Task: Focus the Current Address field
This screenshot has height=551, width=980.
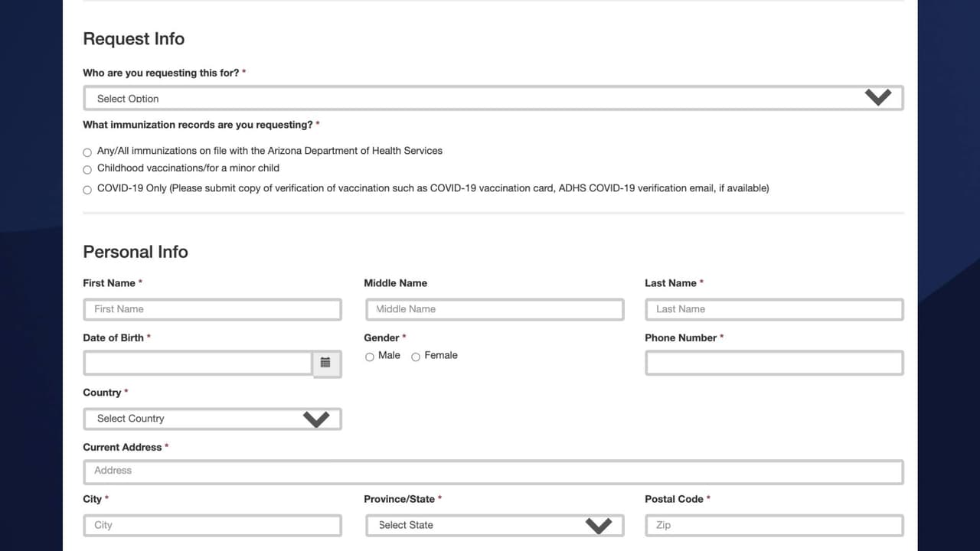Action: (493, 471)
